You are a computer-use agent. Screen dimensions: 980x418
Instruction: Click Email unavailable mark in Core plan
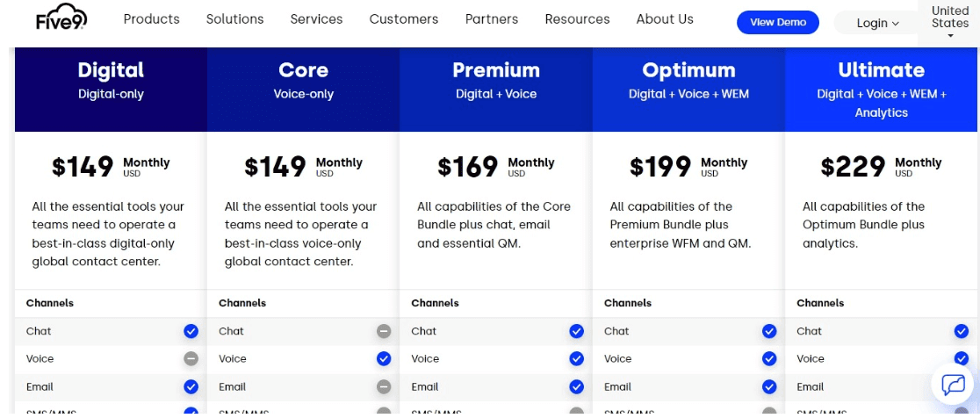[x=384, y=386]
